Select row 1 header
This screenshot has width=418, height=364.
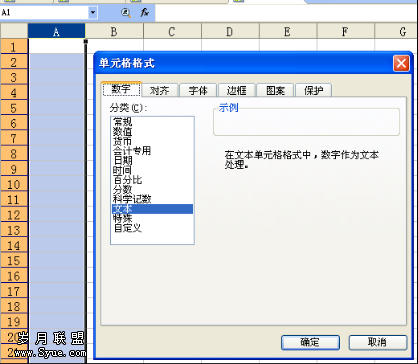tap(14, 47)
